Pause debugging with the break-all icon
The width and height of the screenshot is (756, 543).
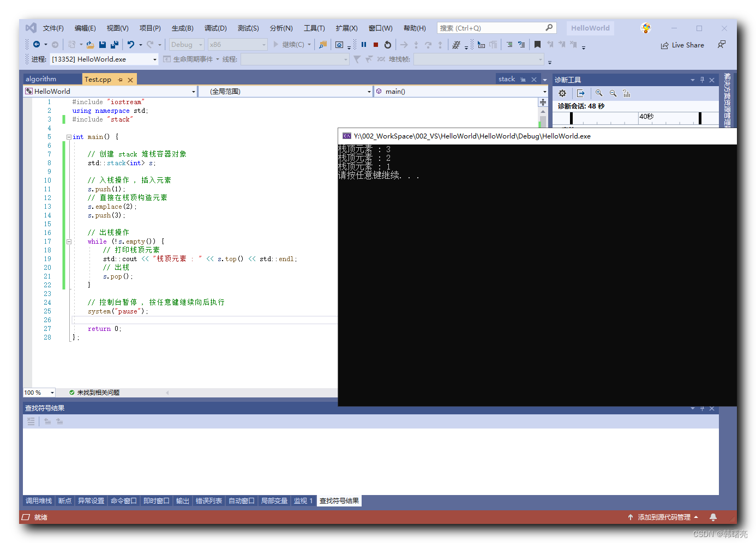[x=364, y=45]
